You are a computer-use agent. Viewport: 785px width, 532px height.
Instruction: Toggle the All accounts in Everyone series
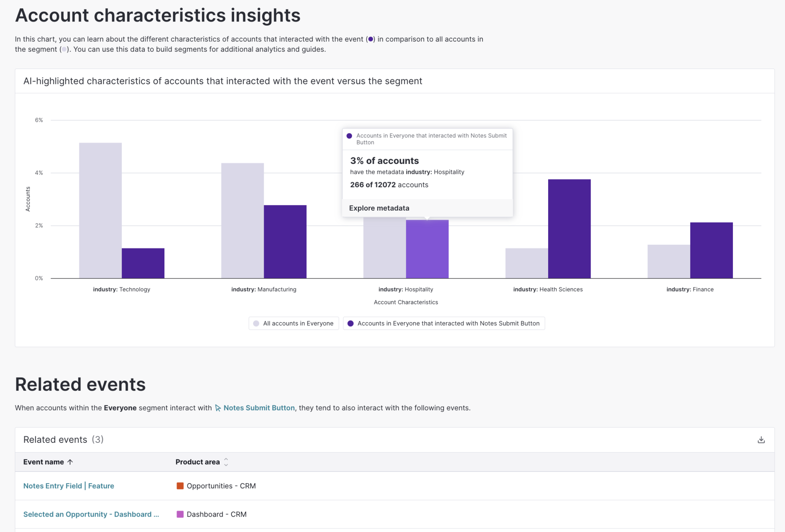294,323
